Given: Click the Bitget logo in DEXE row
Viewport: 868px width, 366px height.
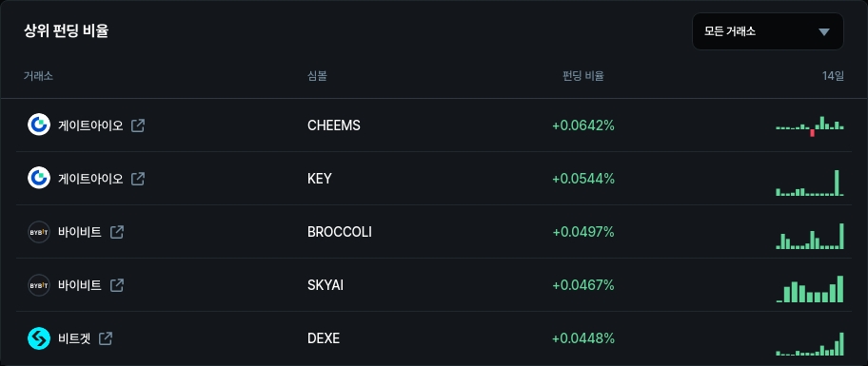Looking at the screenshot, I should 39,338.
